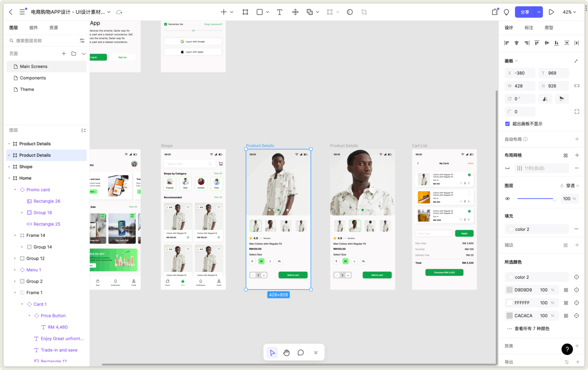Open the zoom level 42% dropdown

pos(569,12)
